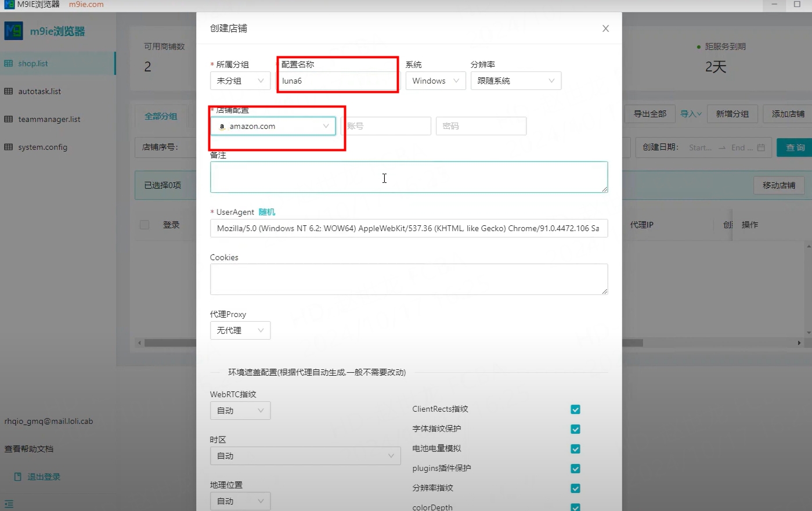This screenshot has height=511, width=812.
Task: Click the Amazon icon in store config
Action: pyautogui.click(x=222, y=127)
